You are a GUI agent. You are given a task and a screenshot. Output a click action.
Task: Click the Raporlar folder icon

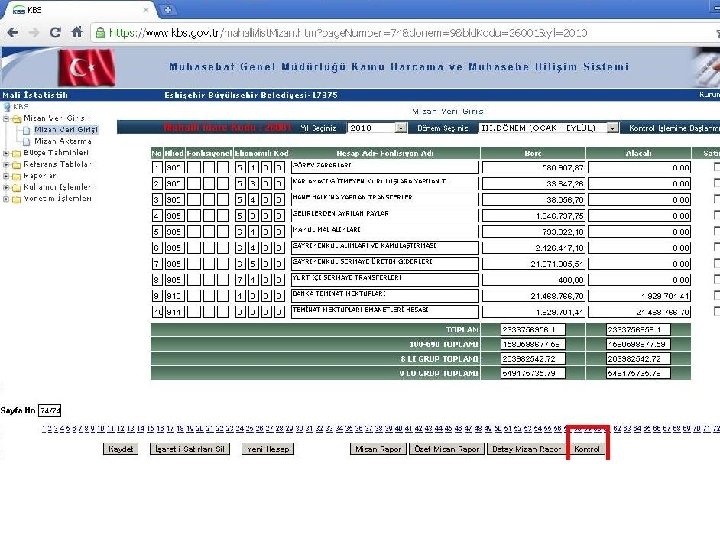click(17, 176)
